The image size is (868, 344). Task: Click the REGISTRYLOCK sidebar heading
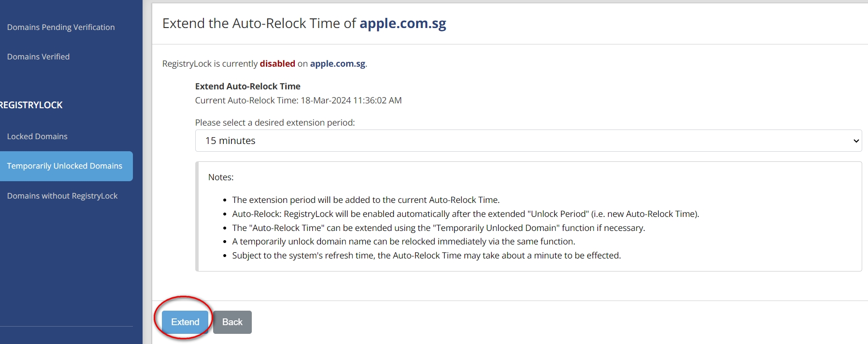click(x=31, y=105)
